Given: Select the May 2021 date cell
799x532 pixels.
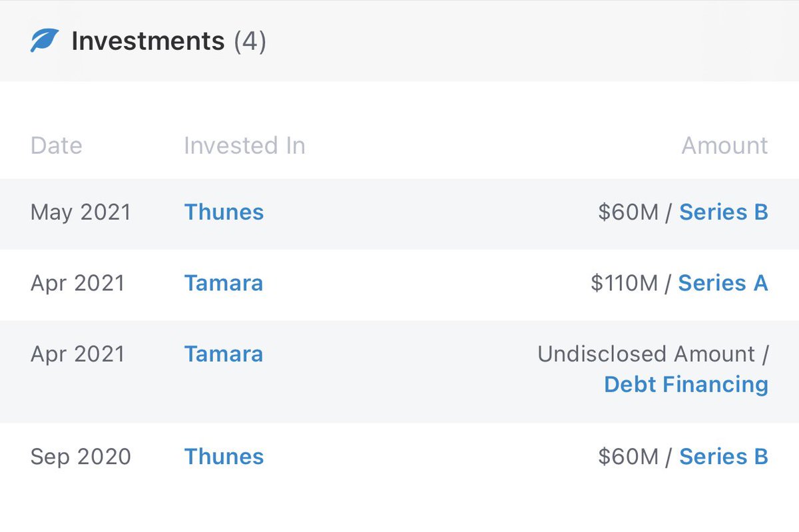Looking at the screenshot, I should [81, 212].
